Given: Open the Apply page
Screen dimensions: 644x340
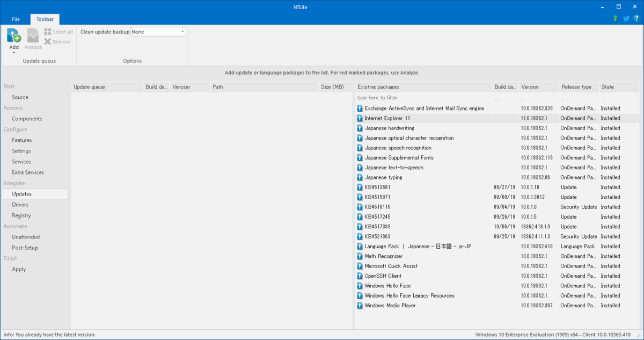Looking at the screenshot, I should (19, 269).
